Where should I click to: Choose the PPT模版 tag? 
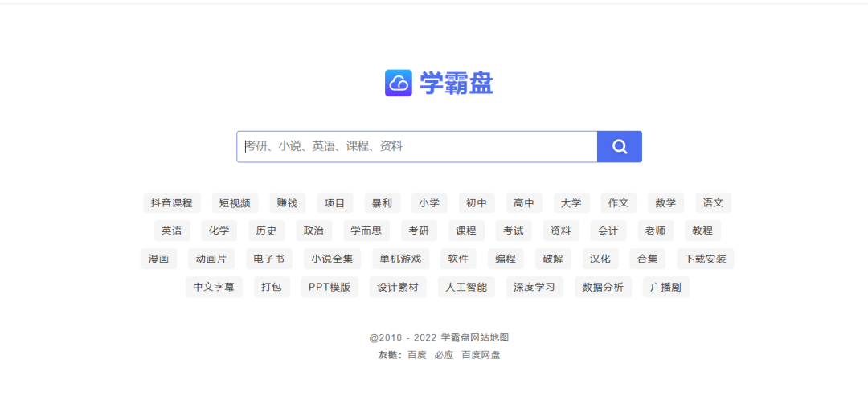click(x=330, y=287)
